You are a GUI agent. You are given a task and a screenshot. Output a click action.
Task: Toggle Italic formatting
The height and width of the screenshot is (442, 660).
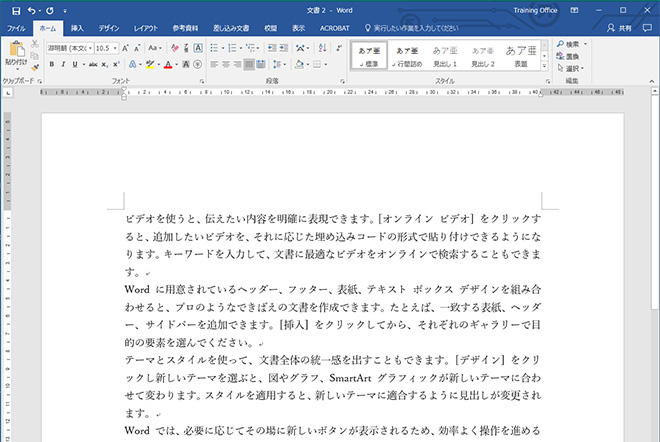[62, 64]
